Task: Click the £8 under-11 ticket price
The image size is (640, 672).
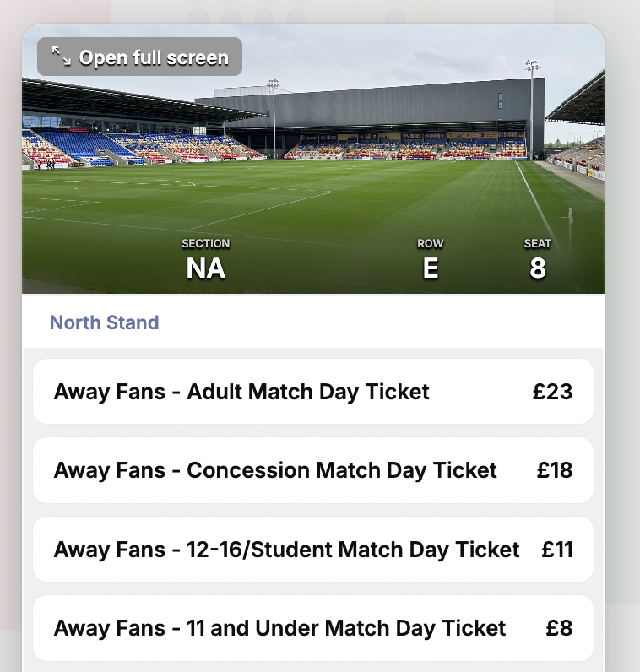Action: click(x=559, y=628)
